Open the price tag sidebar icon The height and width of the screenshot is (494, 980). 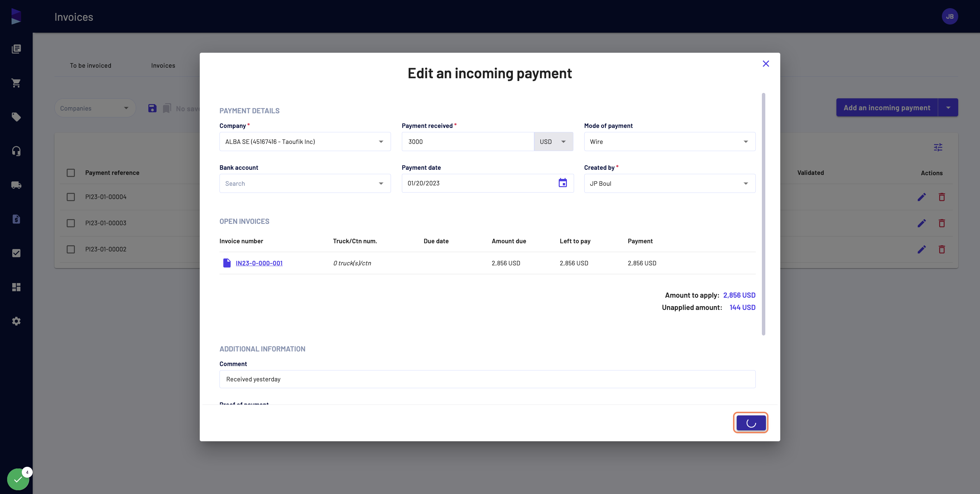(x=16, y=117)
